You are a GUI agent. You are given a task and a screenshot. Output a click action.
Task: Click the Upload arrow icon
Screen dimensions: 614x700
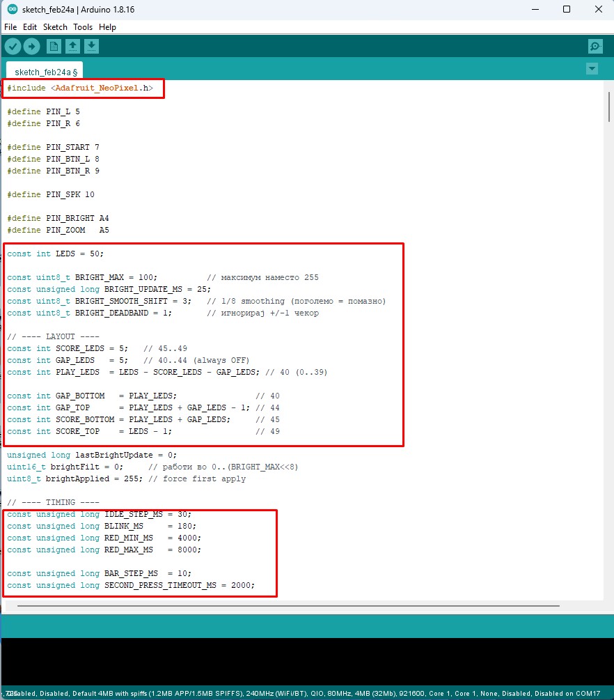pos(32,46)
